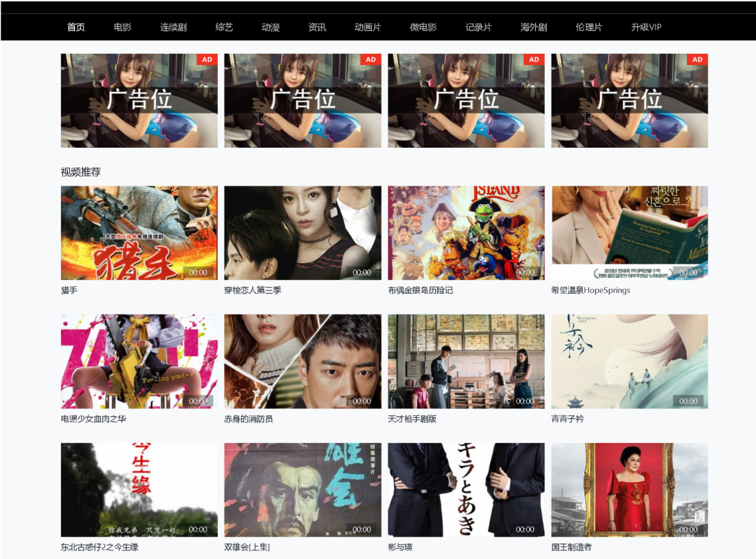Open the 布偶金银岛历险记 thumbnail image

pyautogui.click(x=466, y=233)
